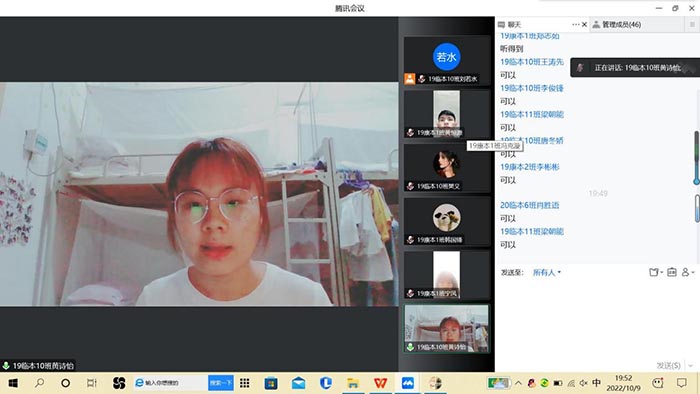Click the 正在讲话 speaking indicator banner
This screenshot has height=394, width=700.
click(x=635, y=68)
